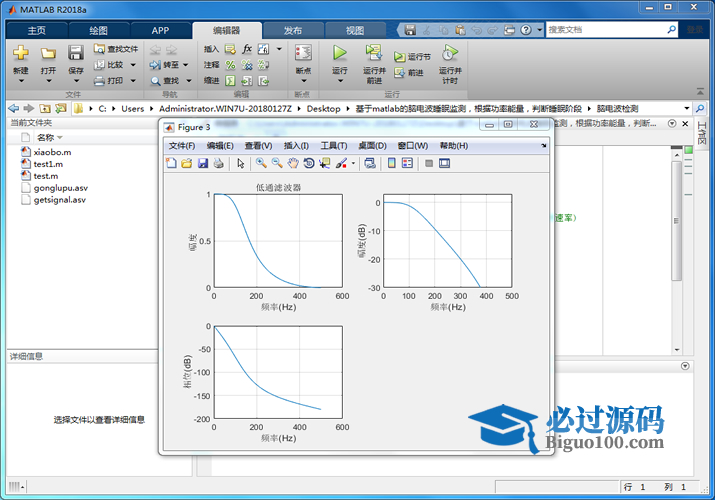Click the open file icon in Figure 3
715x500 pixels.
187,163
